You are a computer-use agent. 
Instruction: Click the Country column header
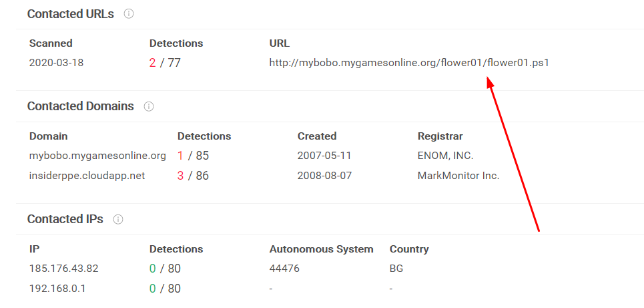pos(409,249)
